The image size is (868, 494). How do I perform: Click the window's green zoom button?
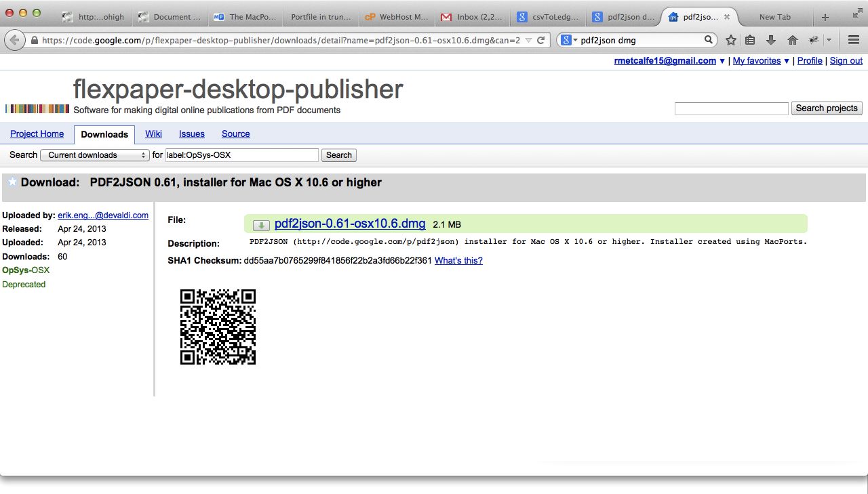point(37,13)
